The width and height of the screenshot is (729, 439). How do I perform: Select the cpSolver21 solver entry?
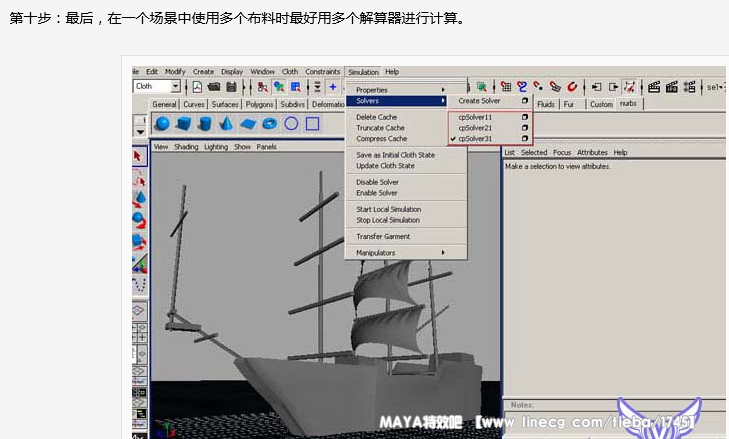475,128
